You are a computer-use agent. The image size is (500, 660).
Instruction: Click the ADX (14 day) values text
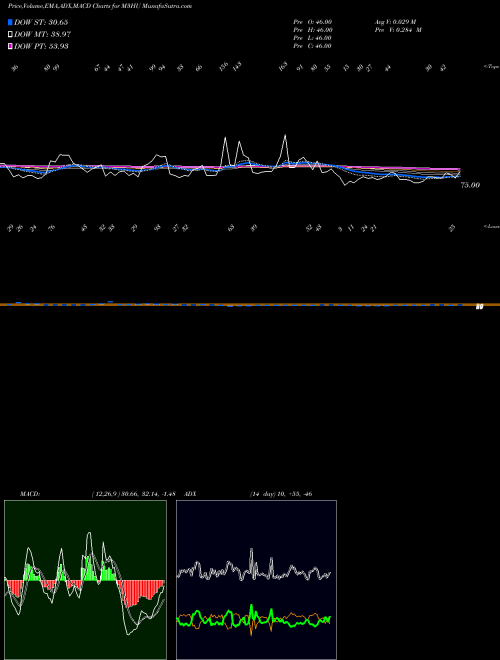click(281, 494)
